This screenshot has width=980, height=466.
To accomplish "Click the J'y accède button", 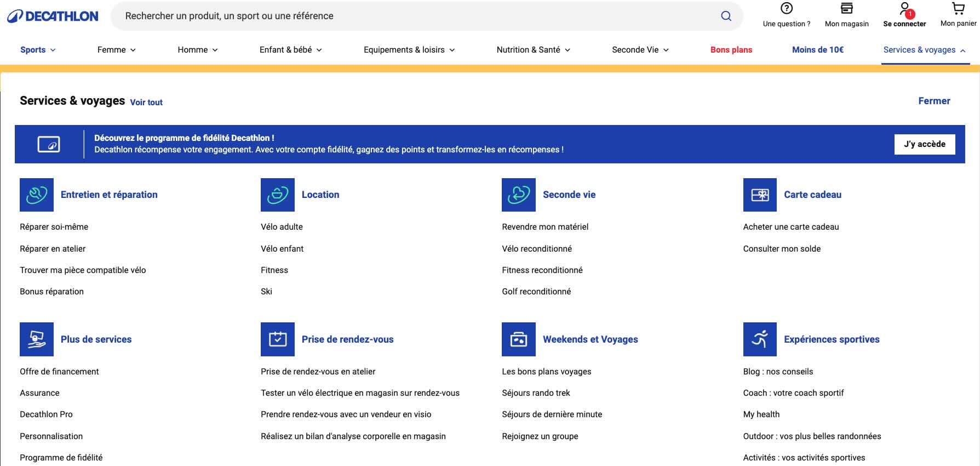I will (925, 144).
